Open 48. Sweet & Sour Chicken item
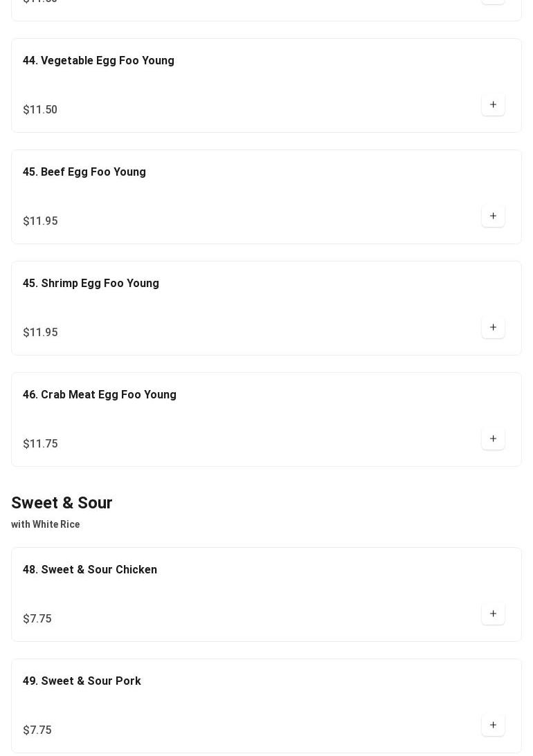This screenshot has width=533, height=756. 89,570
